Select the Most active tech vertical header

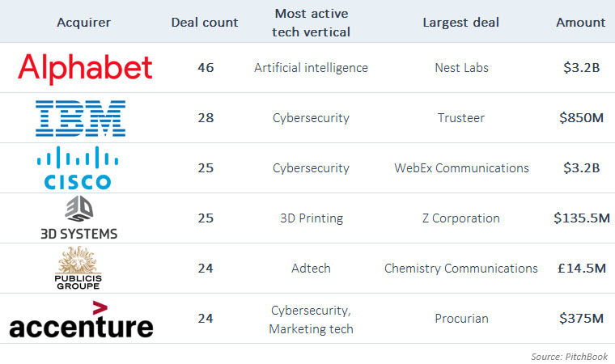[x=312, y=22]
